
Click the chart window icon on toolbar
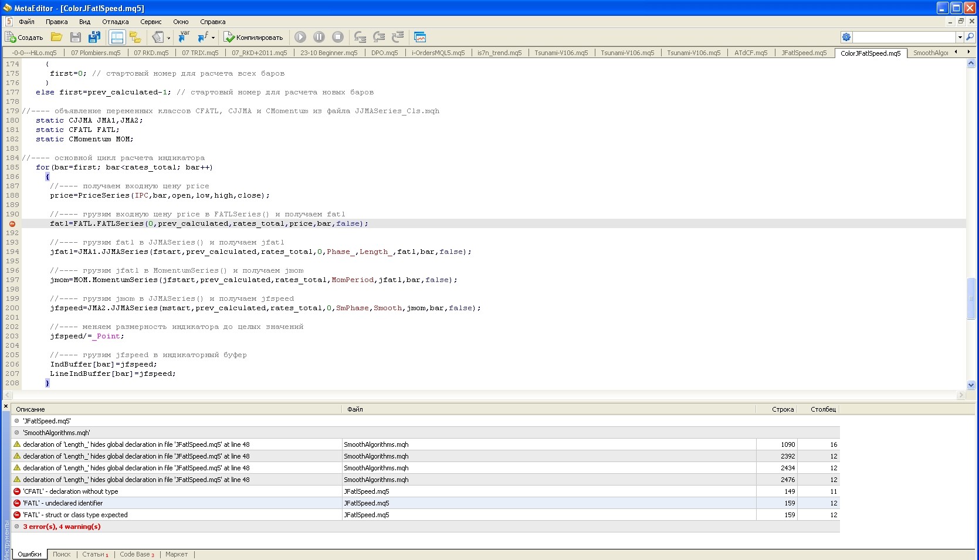coord(420,37)
